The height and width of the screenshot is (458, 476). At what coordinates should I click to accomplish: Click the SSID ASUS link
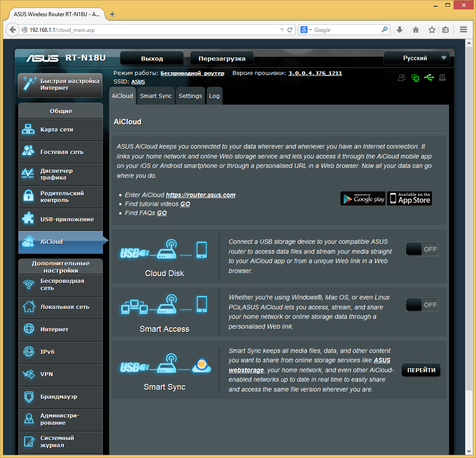click(x=138, y=82)
